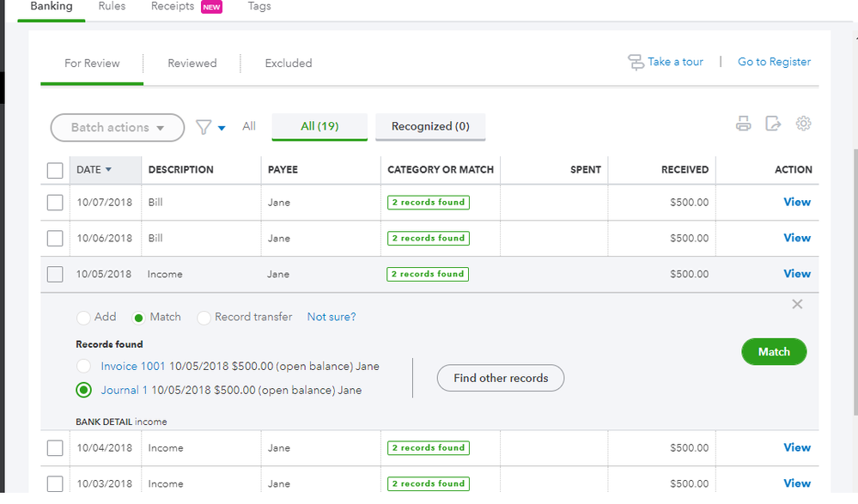Screen dimensions: 858x504
Task: Click the print icon
Action: pos(744,124)
